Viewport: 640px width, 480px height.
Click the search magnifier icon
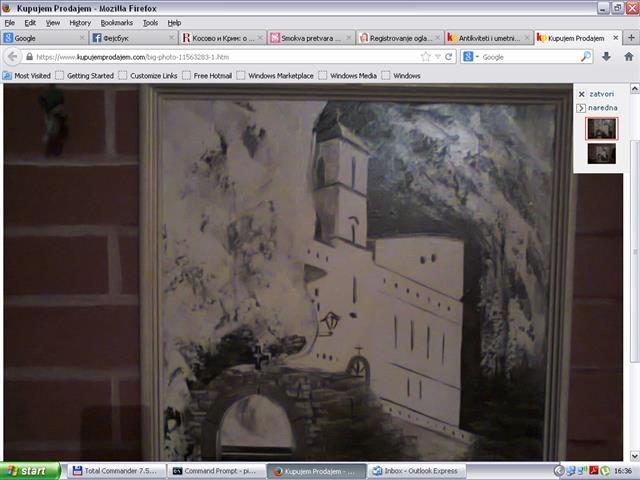point(585,57)
